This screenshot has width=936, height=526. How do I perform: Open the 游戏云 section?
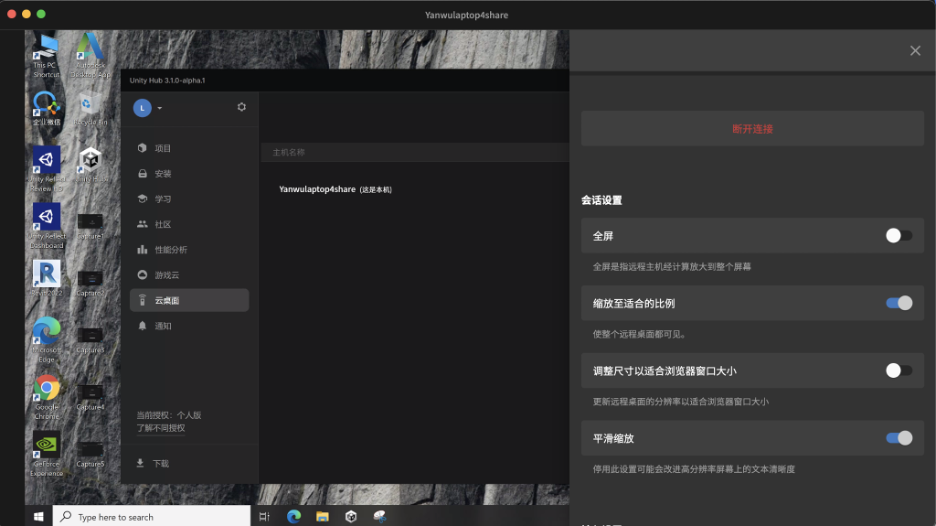click(x=189, y=275)
